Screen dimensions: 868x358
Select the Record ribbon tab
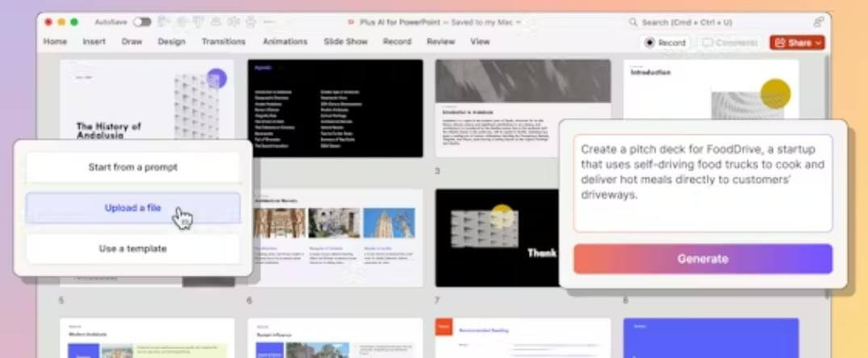(397, 41)
